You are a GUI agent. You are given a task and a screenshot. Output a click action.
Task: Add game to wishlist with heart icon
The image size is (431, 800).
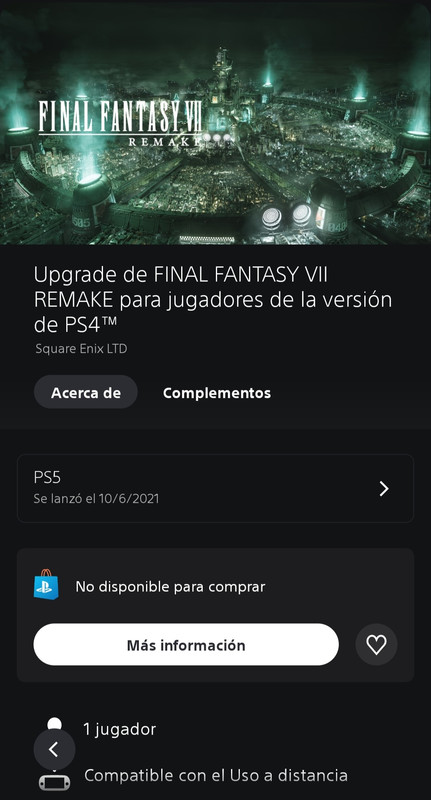click(x=376, y=645)
